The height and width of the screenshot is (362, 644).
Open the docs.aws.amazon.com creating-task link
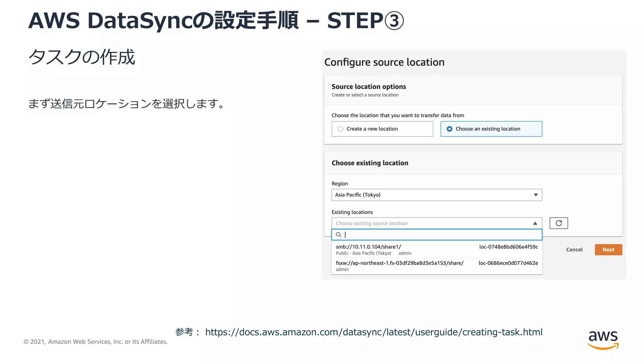pos(374,332)
